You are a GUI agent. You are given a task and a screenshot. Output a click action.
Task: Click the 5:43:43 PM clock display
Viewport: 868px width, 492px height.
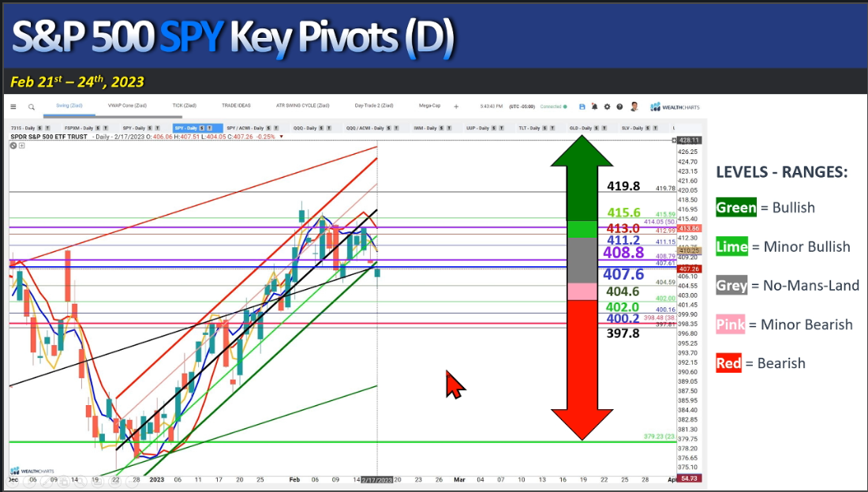click(x=492, y=107)
